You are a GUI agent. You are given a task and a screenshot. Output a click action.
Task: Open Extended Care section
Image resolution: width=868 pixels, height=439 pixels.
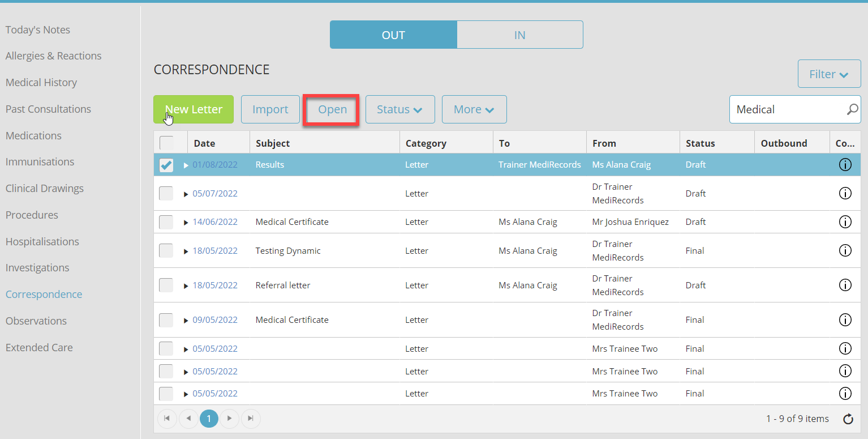coord(39,347)
